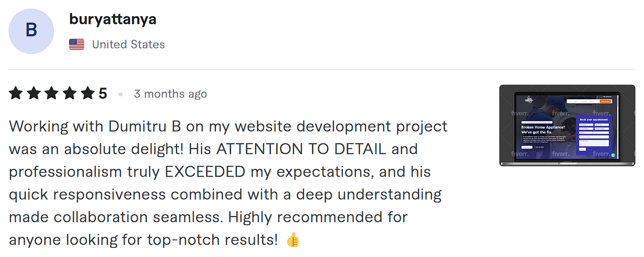644x257 pixels.
Task: Click the round 'B' profile avatar
Action: pyautogui.click(x=31, y=31)
